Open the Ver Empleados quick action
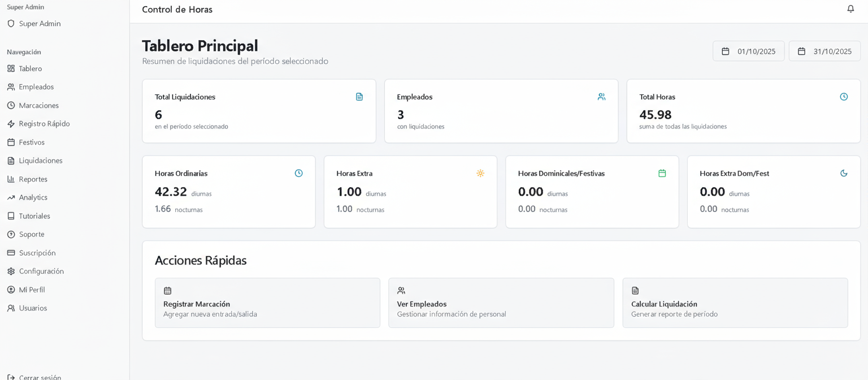868x380 pixels. [501, 303]
